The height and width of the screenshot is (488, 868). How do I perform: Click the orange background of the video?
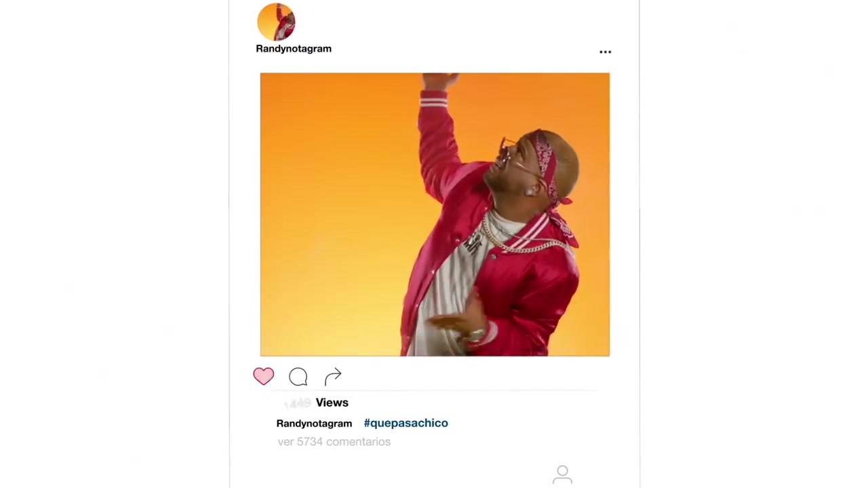(x=325, y=203)
